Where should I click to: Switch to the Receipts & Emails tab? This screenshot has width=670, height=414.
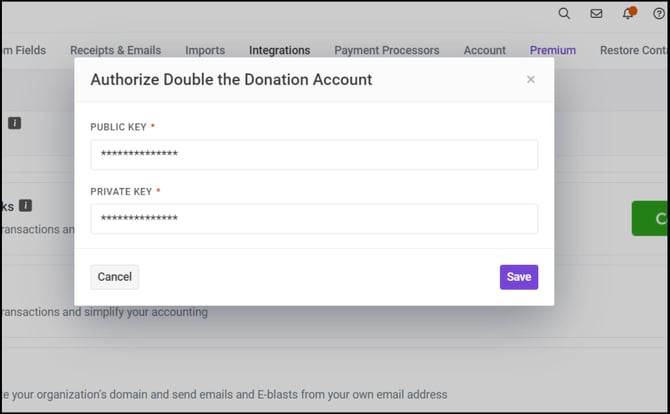tap(115, 50)
